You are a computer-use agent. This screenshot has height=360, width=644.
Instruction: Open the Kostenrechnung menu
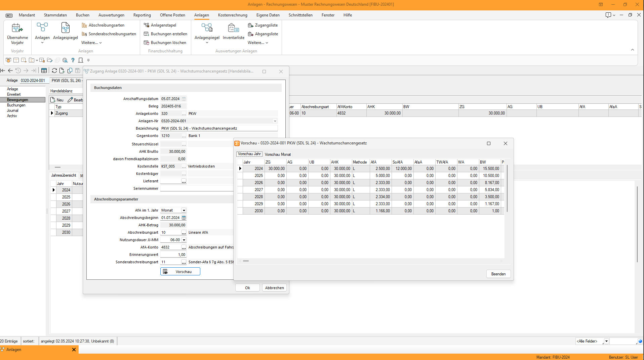click(233, 15)
